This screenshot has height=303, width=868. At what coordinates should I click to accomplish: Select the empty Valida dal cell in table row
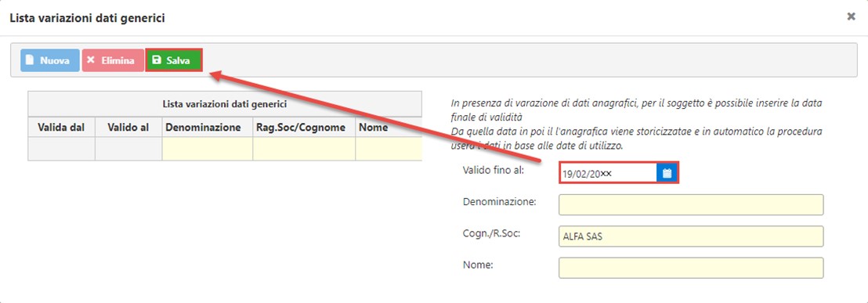coord(61,150)
